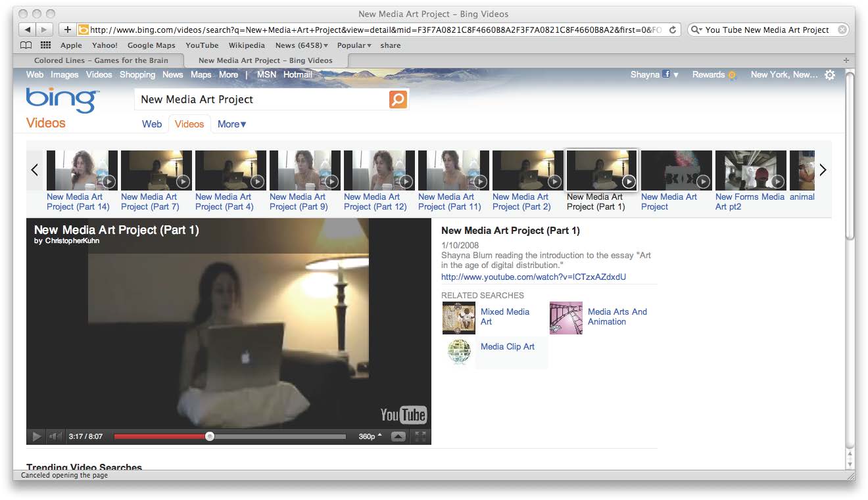This screenshot has height=500, width=868.
Task: Open the Top Sites grid icon
Action: pyautogui.click(x=45, y=45)
